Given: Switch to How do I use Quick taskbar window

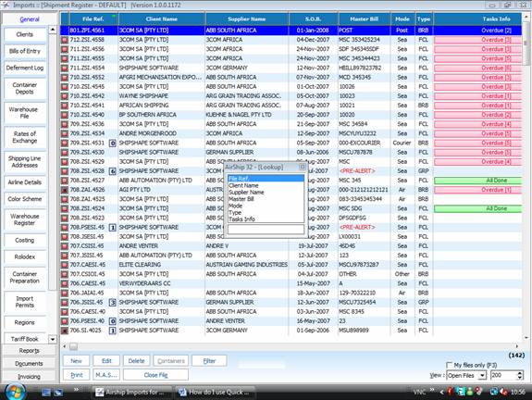Looking at the screenshot, I should [216, 393].
